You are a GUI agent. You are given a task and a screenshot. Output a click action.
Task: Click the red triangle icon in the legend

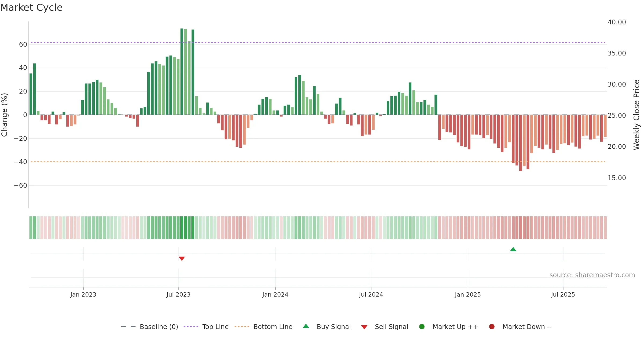[364, 327]
